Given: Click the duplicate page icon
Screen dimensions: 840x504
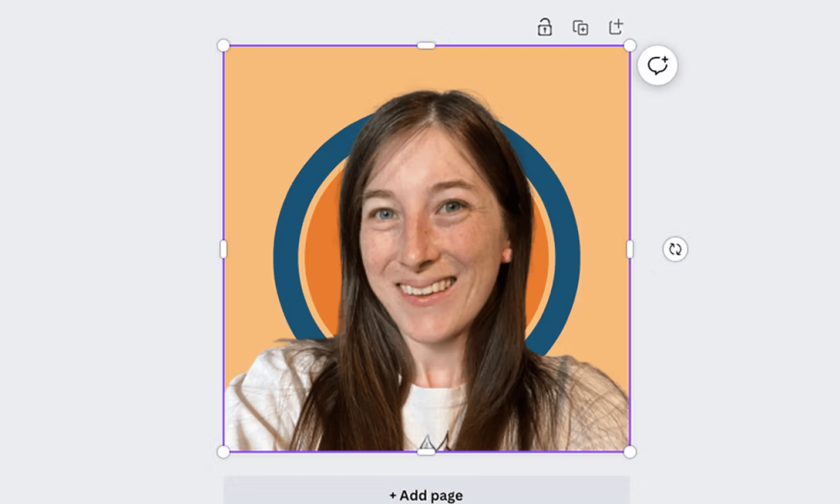Looking at the screenshot, I should point(580,28).
